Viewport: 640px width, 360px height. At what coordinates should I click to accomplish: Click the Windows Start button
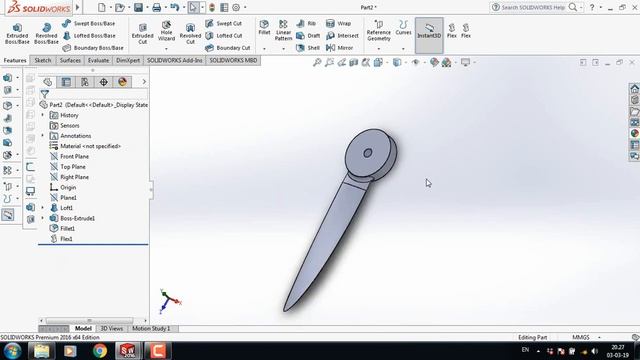pos(12,351)
